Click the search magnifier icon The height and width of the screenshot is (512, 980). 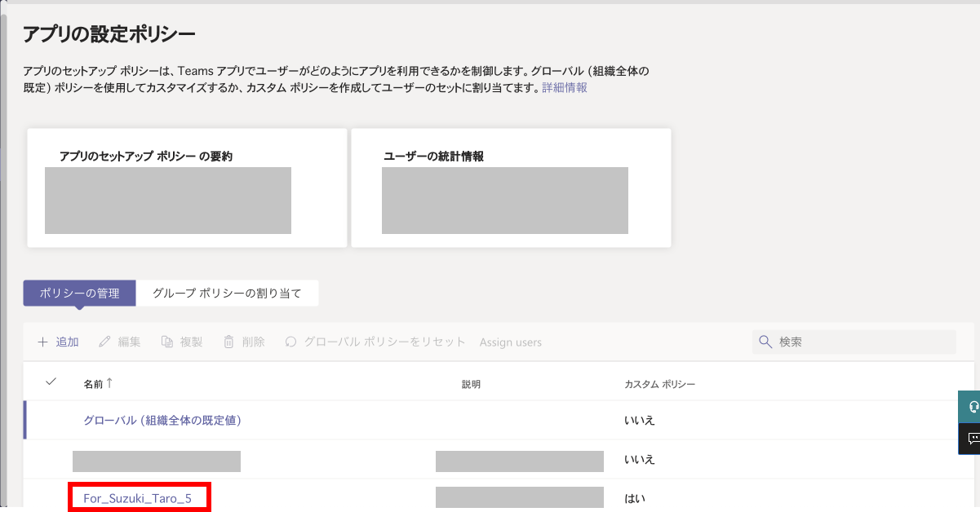click(765, 342)
